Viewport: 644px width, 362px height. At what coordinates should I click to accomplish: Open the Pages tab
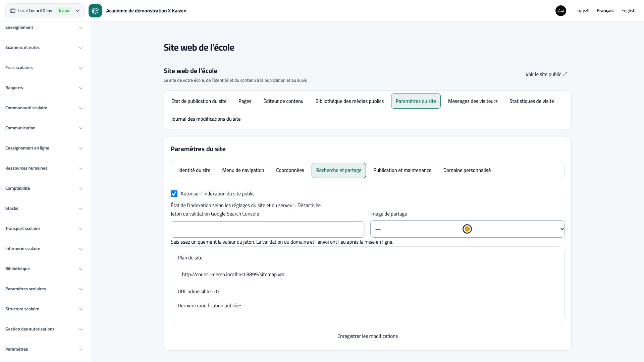[245, 101]
